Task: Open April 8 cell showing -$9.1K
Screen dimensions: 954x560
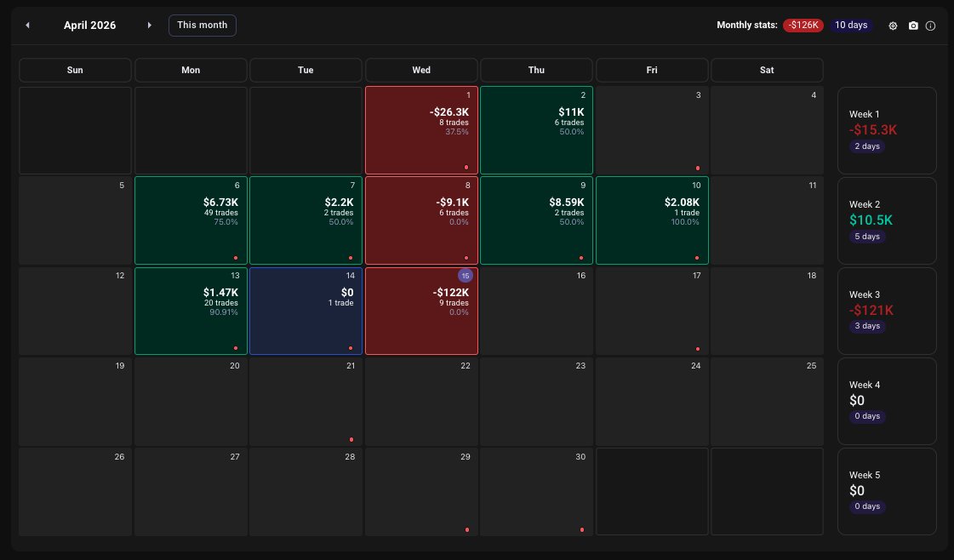Action: 421,220
